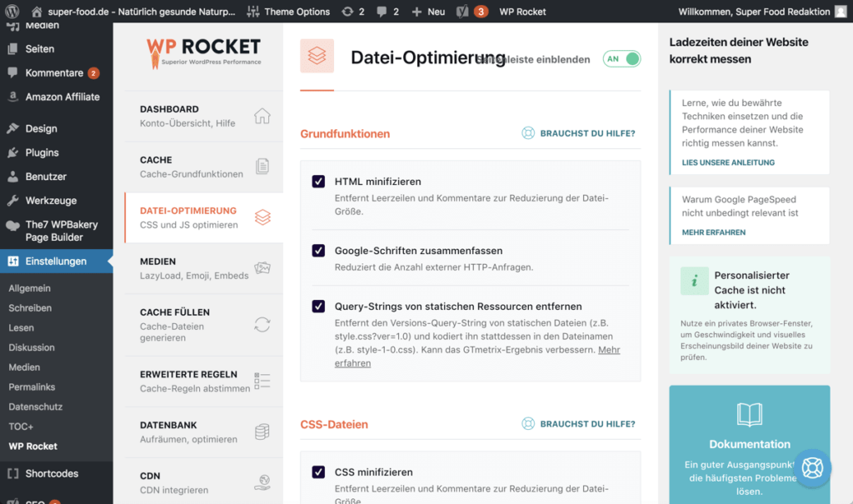Expand the Plugins admin menu
Screen dimensions: 853x504
[x=42, y=152]
